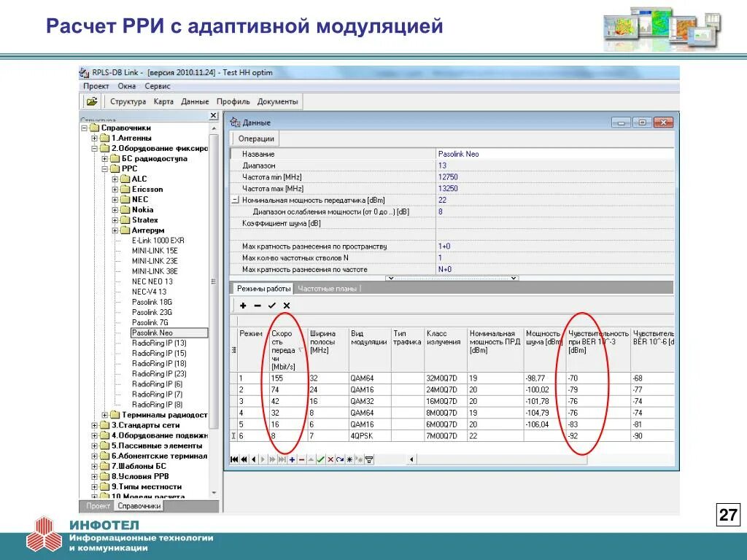Collapse the Справочники root node
747x560 pixels.
pos(85,128)
